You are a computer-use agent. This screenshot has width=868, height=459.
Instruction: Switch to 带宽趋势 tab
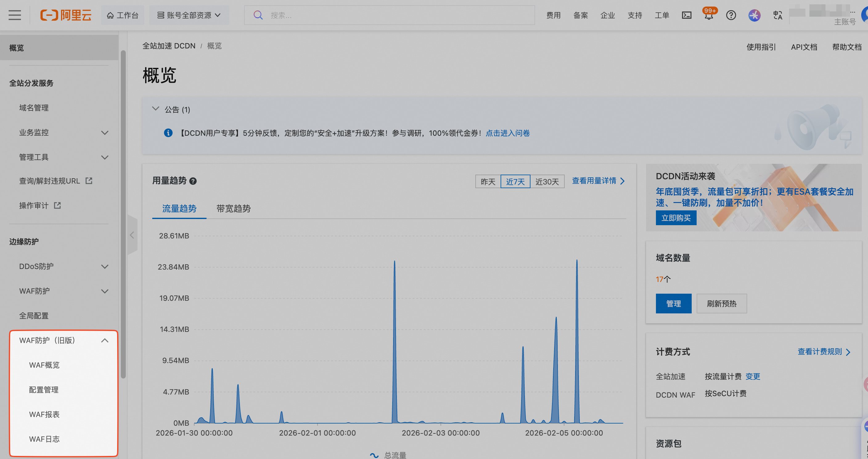234,209
